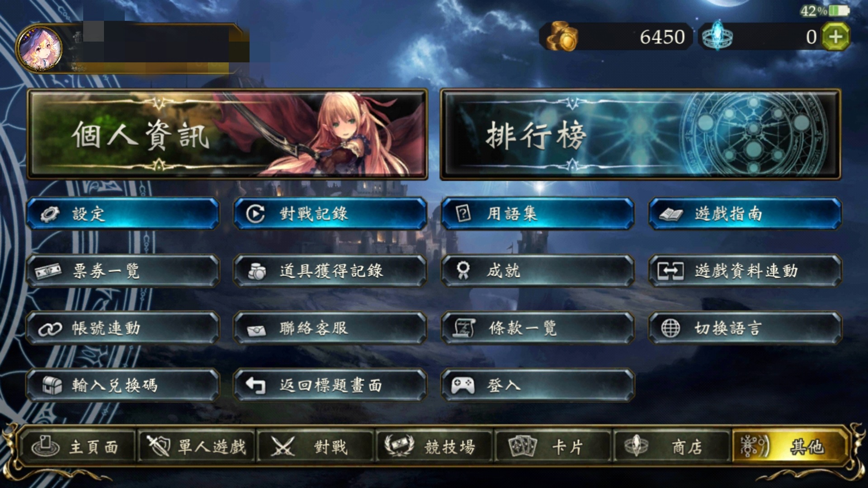Switch to the 商店 shop tab
Screen dimensions: 868x488
coord(671,446)
